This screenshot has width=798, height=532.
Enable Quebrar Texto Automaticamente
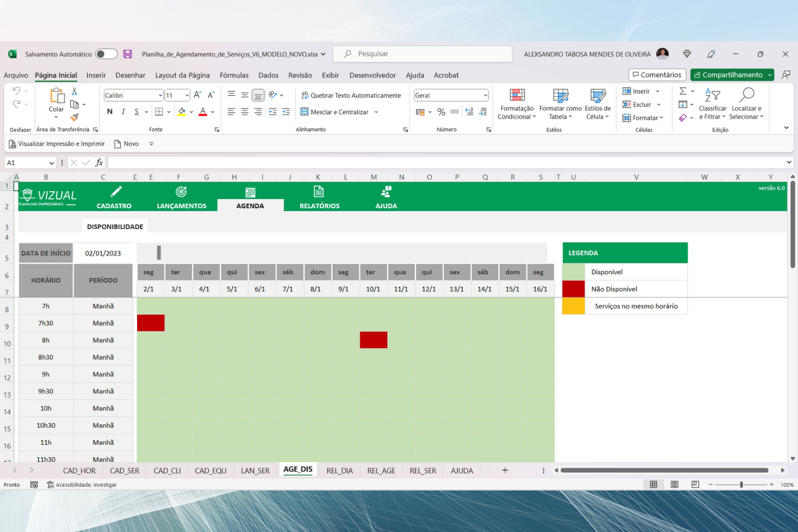point(352,95)
